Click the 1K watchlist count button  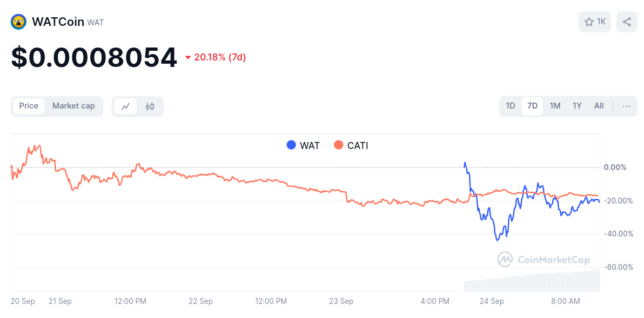click(594, 22)
